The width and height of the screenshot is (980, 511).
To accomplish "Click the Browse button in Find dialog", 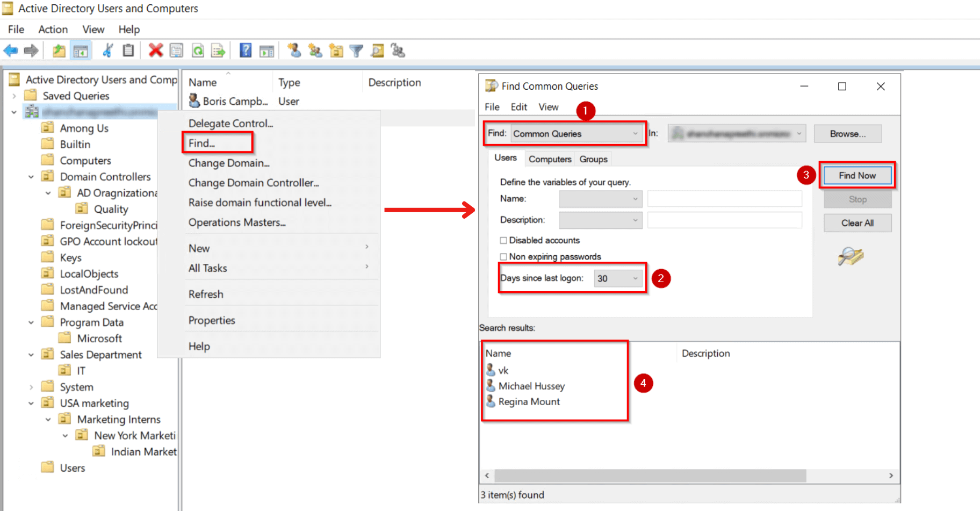I will tap(847, 133).
